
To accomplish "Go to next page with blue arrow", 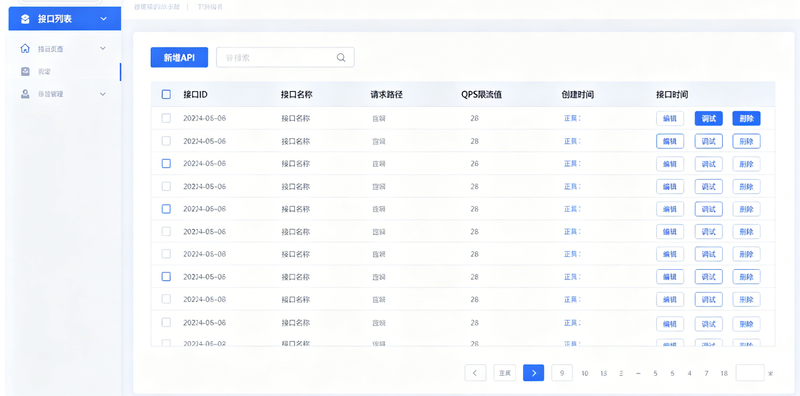I will [x=534, y=373].
